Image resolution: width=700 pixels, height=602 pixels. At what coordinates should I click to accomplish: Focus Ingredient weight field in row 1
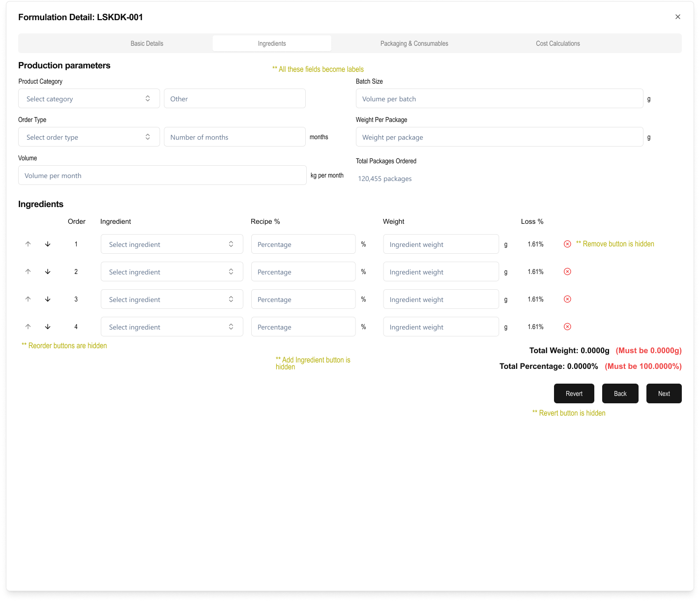pos(441,244)
